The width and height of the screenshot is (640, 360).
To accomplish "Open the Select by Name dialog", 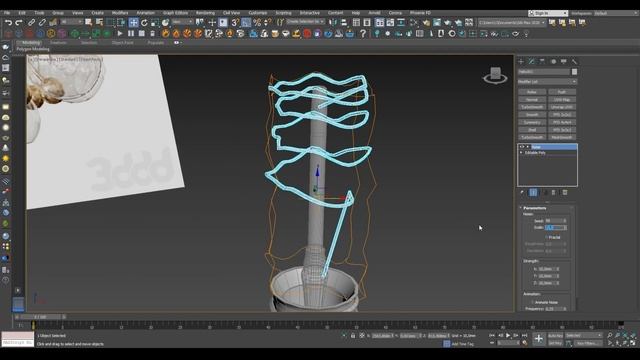I will 99,22.
